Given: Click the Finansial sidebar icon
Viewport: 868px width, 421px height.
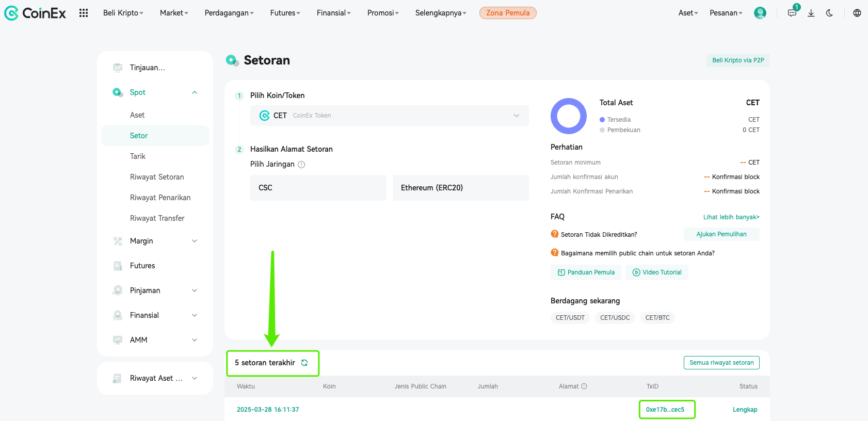Looking at the screenshot, I should [x=118, y=315].
